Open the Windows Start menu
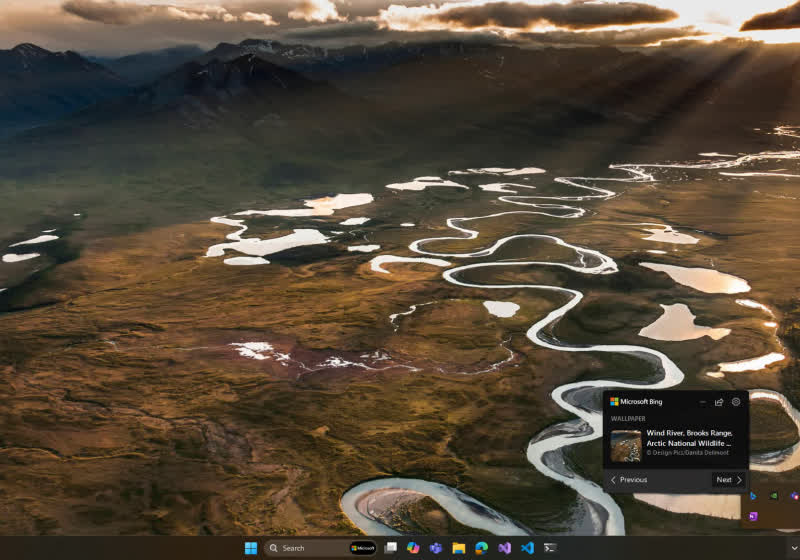The width and height of the screenshot is (800, 560). 251,548
